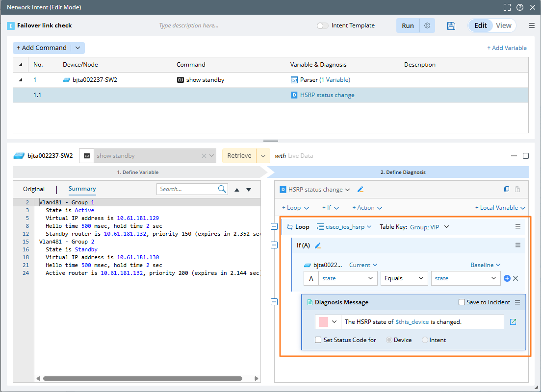The height and width of the screenshot is (392, 541).
Task: Toggle the Intent Template switch
Action: pyautogui.click(x=322, y=26)
